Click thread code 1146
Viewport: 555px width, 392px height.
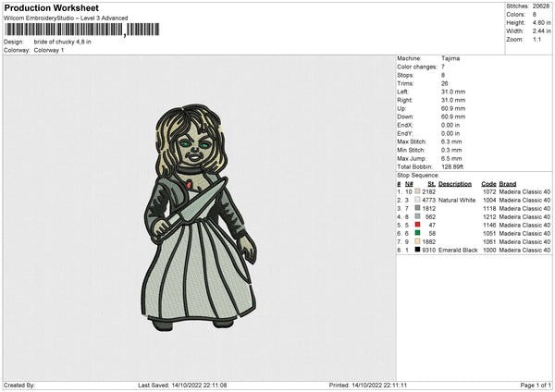point(489,225)
